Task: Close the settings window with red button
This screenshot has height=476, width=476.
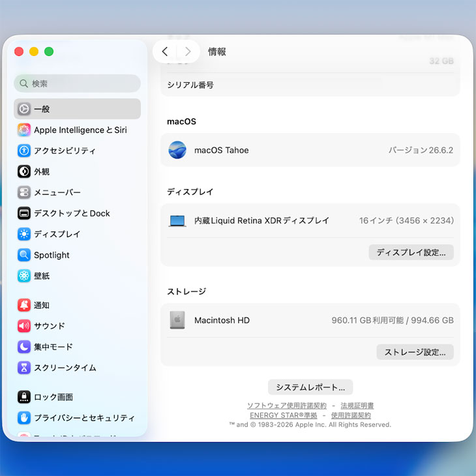Action: [x=19, y=52]
